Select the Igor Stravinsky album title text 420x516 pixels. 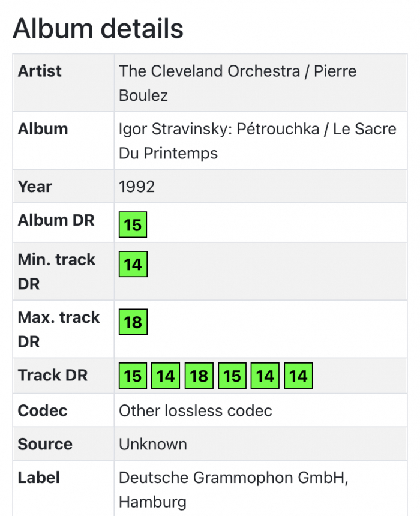(257, 140)
